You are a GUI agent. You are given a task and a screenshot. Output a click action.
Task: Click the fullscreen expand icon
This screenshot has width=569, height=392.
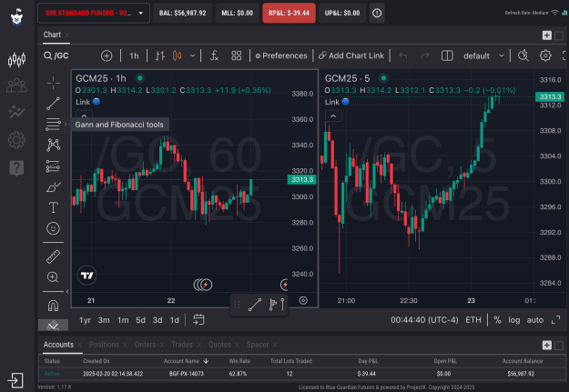coord(555,320)
